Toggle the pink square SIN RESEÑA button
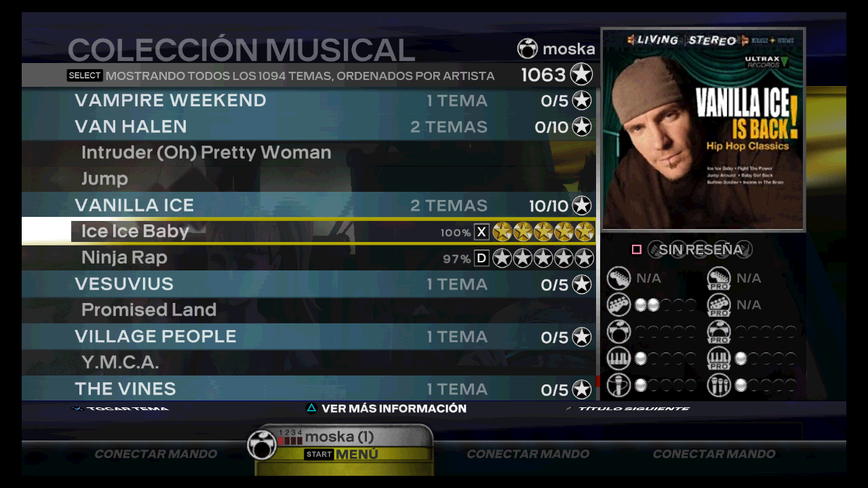Viewport: 868px width, 488px height. (637, 249)
